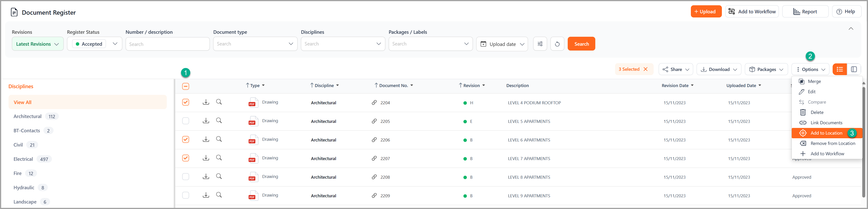Expand the Share dropdown
Viewport: 868px width, 209px height.
pyautogui.click(x=676, y=69)
